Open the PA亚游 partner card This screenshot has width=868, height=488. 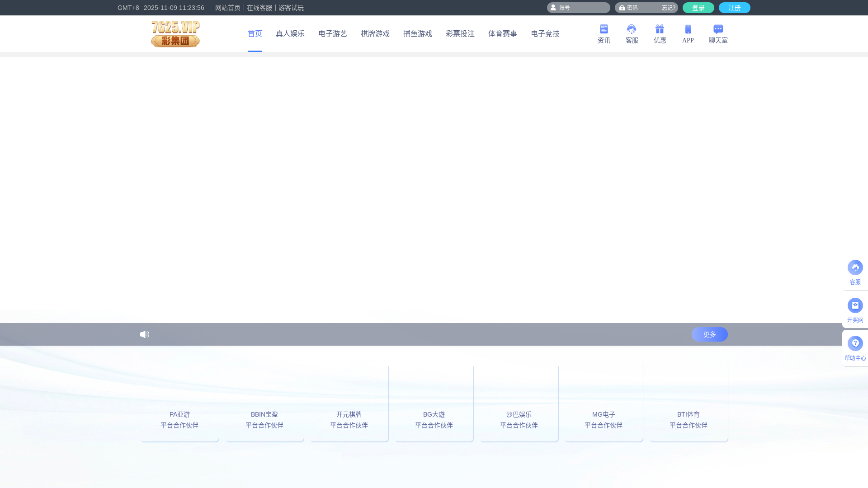pos(180,403)
